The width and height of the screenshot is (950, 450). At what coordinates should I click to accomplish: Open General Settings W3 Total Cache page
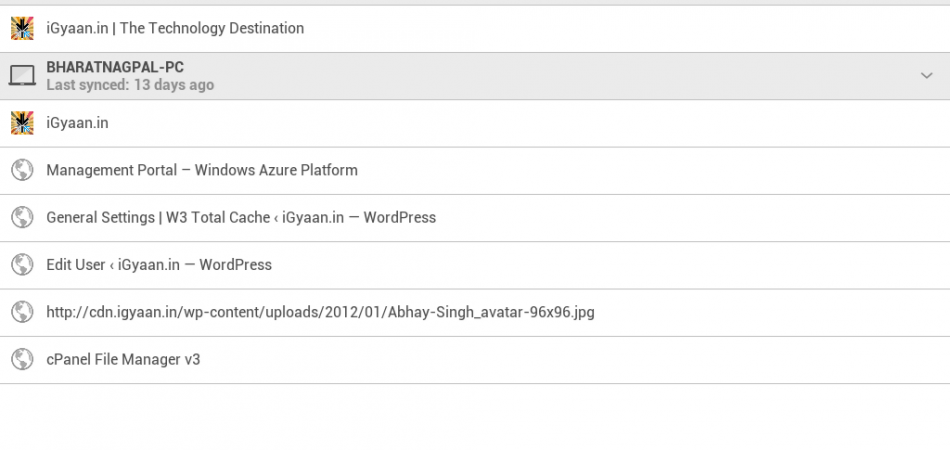pyautogui.click(x=241, y=217)
